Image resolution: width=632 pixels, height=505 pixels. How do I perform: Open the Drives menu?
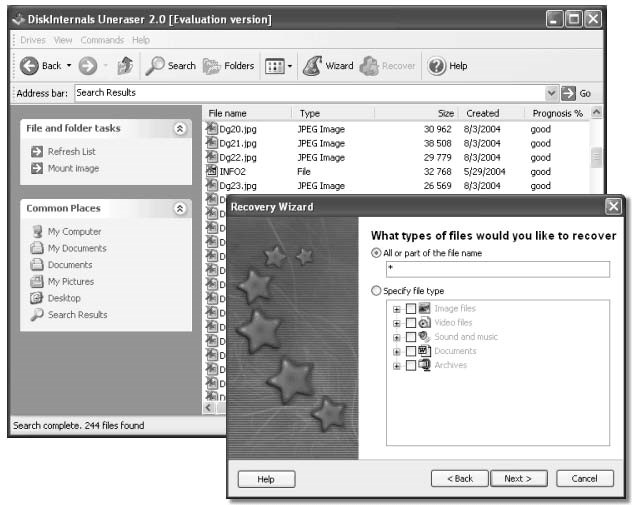(33, 40)
